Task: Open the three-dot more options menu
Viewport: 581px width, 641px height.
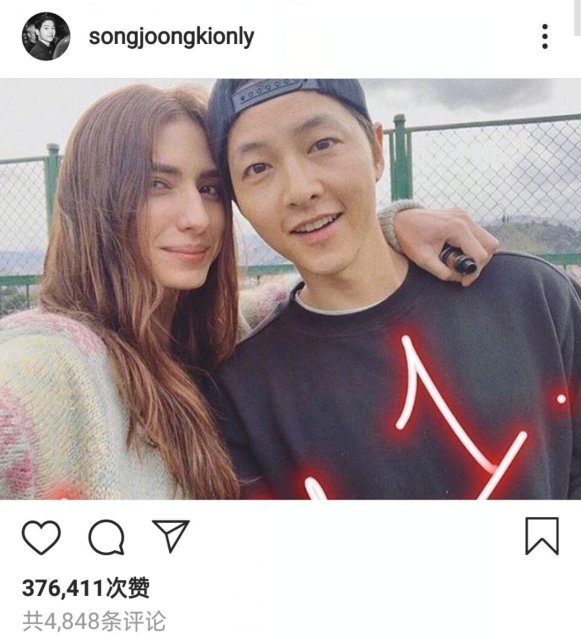Action: click(545, 36)
